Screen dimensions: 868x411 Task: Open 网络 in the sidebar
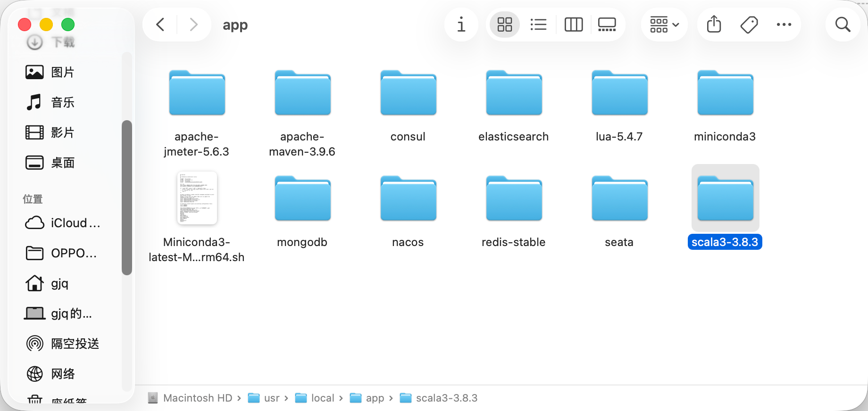point(50,374)
